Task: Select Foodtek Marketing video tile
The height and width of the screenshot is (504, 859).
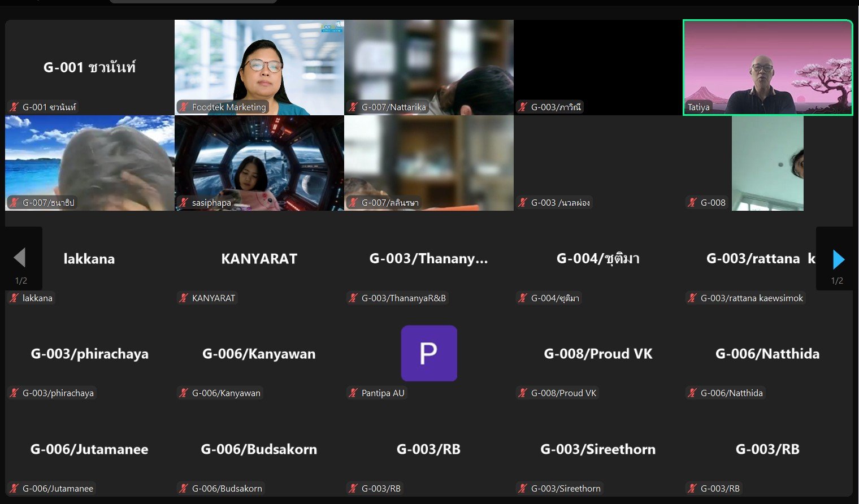Action: 259,68
